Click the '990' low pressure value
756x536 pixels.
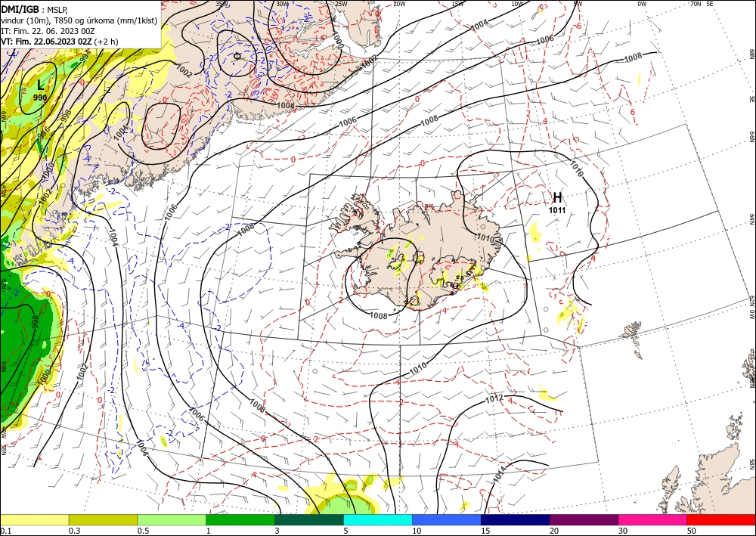[x=40, y=98]
